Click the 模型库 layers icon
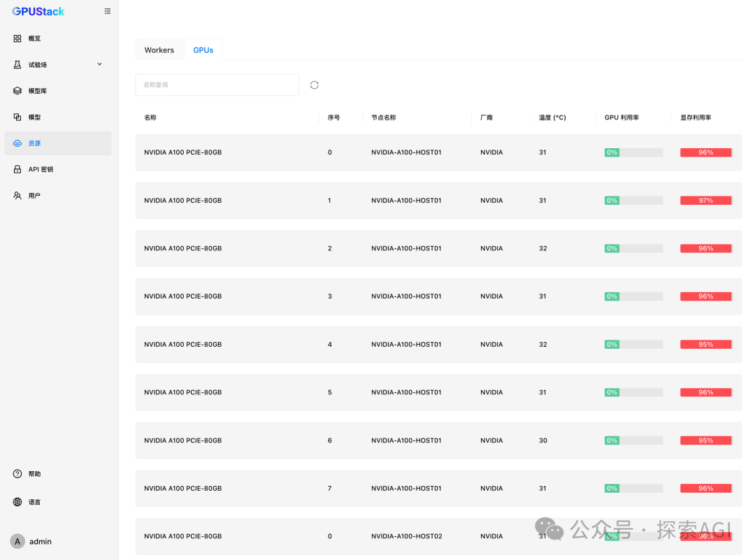This screenshot has height=560, width=755. point(17,90)
